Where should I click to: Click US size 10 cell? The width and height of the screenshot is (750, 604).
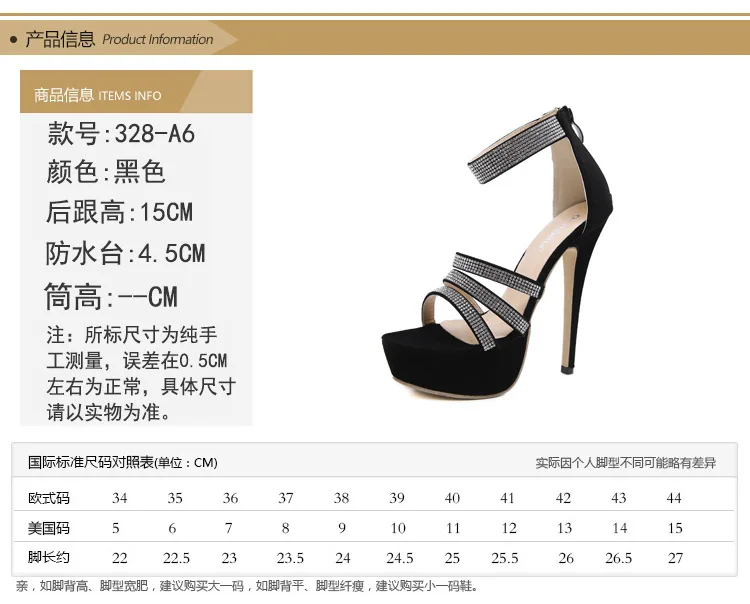click(x=398, y=528)
